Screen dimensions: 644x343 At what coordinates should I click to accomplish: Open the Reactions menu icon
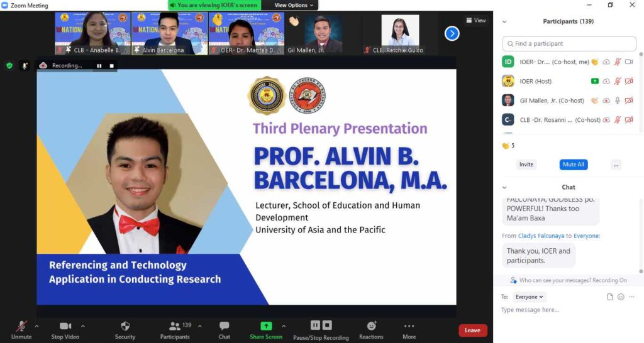[x=371, y=326]
